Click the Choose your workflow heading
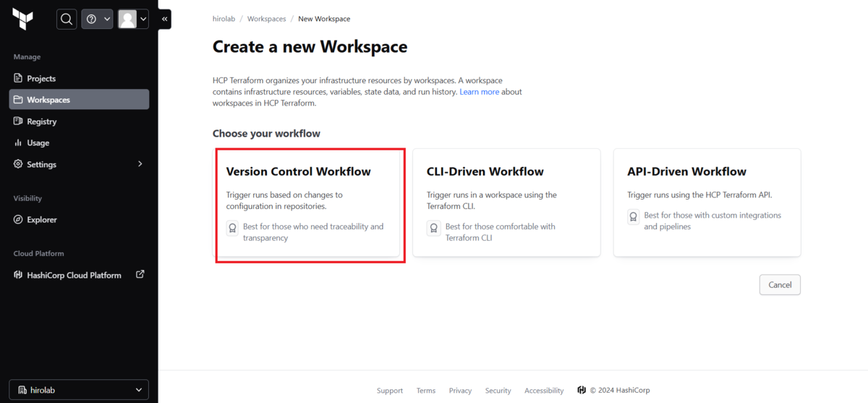The height and width of the screenshot is (403, 868). click(x=266, y=134)
